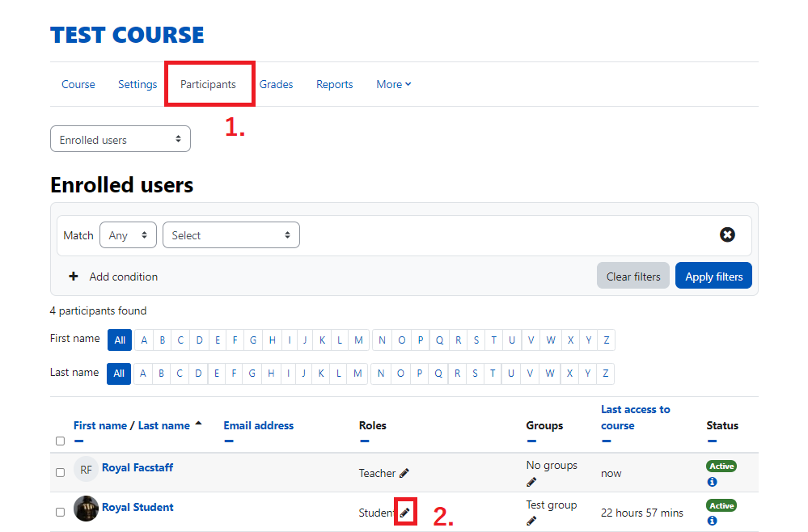Filter Last name by letter S
The width and height of the screenshot is (808, 532).
click(x=475, y=374)
